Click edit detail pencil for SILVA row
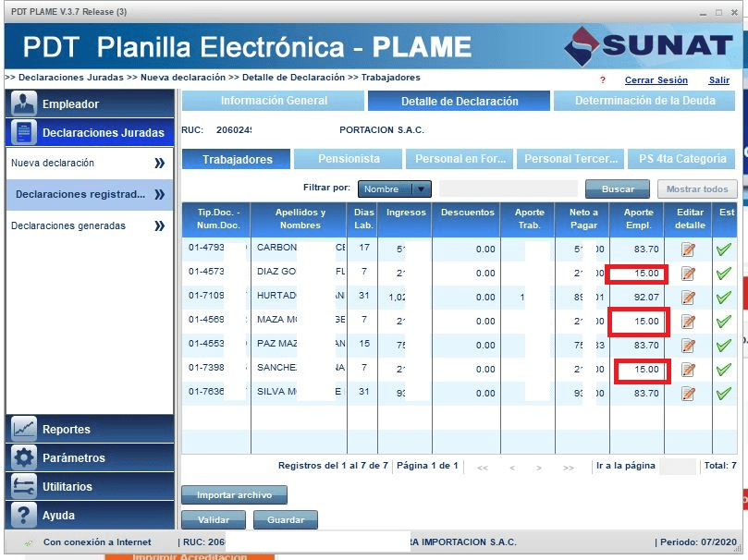 tap(687, 394)
